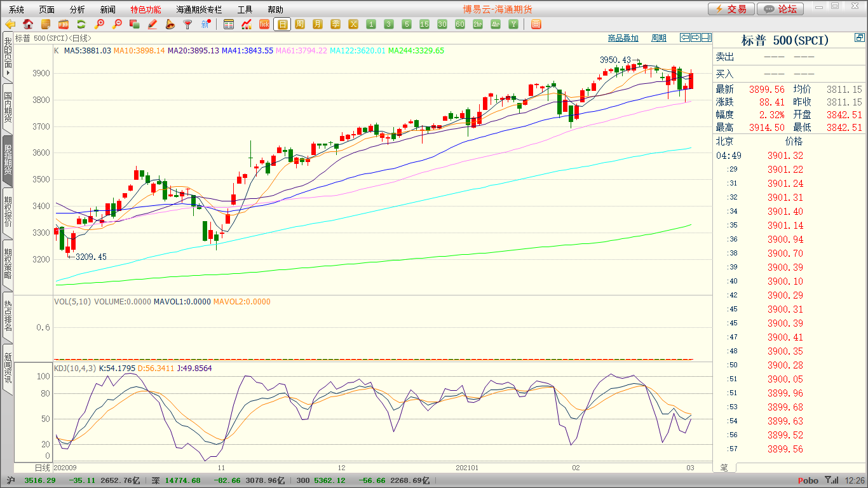Open the Tick chart icon

[264, 25]
